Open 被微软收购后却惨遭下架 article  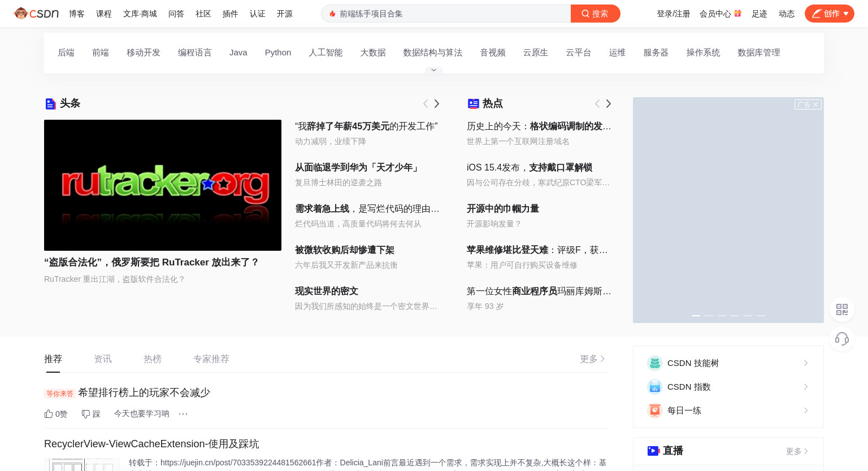345,250
